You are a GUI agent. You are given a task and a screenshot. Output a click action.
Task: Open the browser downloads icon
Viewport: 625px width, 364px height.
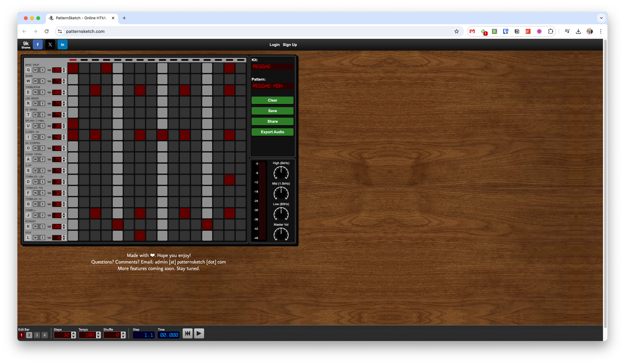[x=578, y=31]
